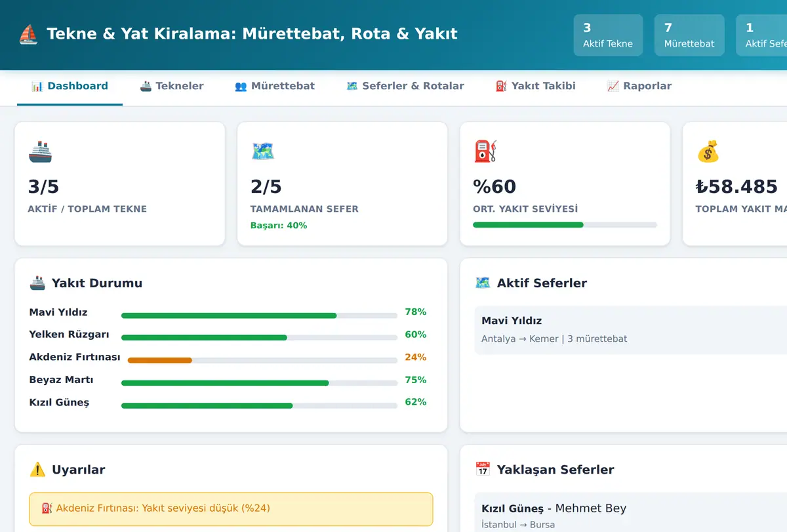Image resolution: width=787 pixels, height=532 pixels.
Task: Click the fuel pump icon in Akdeniz Fırtınası alert
Action: tap(47, 508)
